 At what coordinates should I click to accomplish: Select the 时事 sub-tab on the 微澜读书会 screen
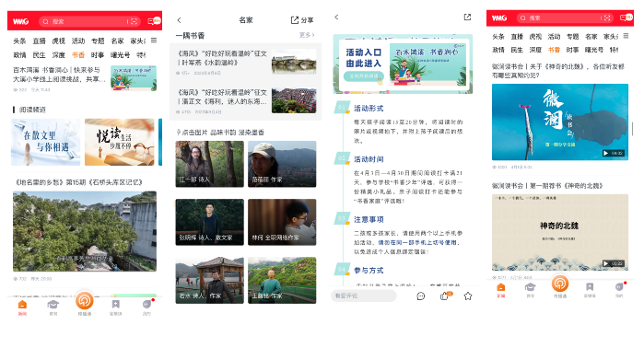pos(572,50)
